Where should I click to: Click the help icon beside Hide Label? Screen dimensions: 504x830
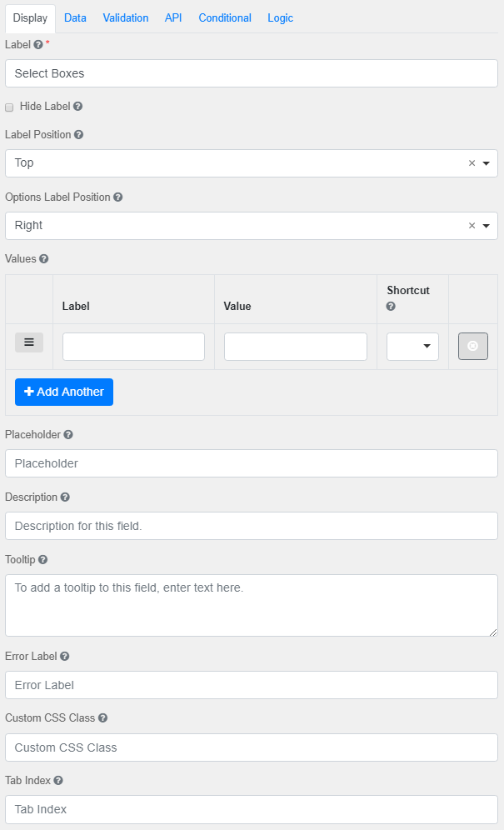78,107
